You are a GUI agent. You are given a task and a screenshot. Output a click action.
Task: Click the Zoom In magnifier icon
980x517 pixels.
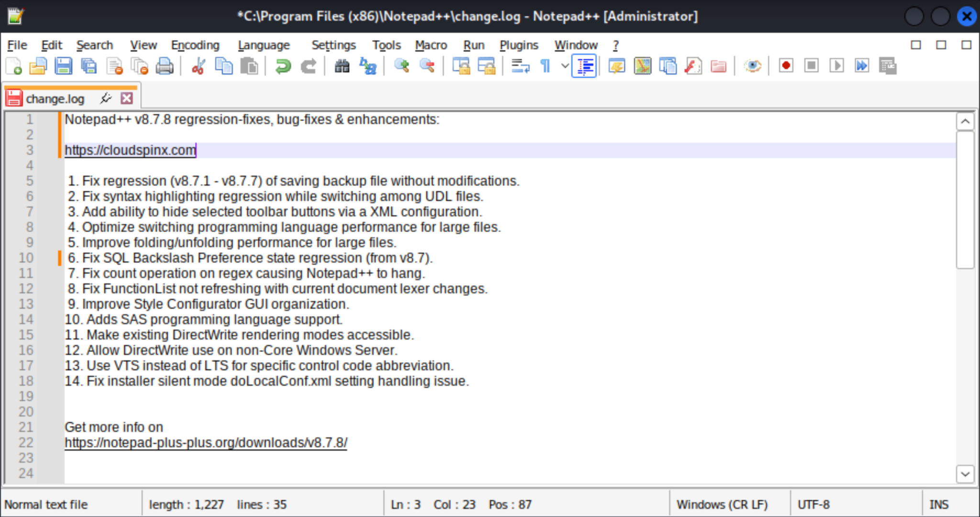[401, 66]
